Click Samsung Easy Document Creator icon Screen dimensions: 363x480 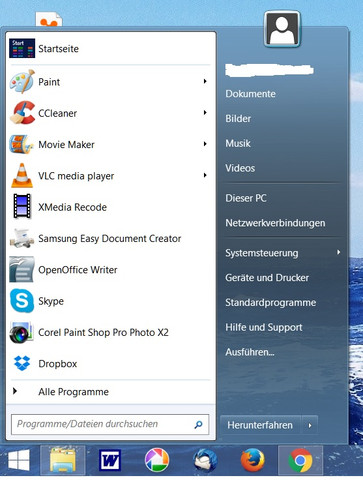22,238
